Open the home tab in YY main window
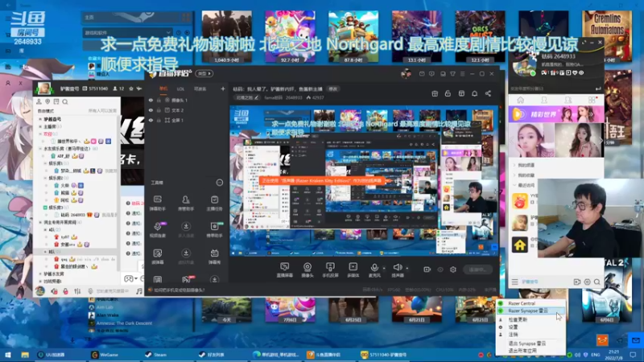Viewport: 644px width, 362px height. point(520,100)
